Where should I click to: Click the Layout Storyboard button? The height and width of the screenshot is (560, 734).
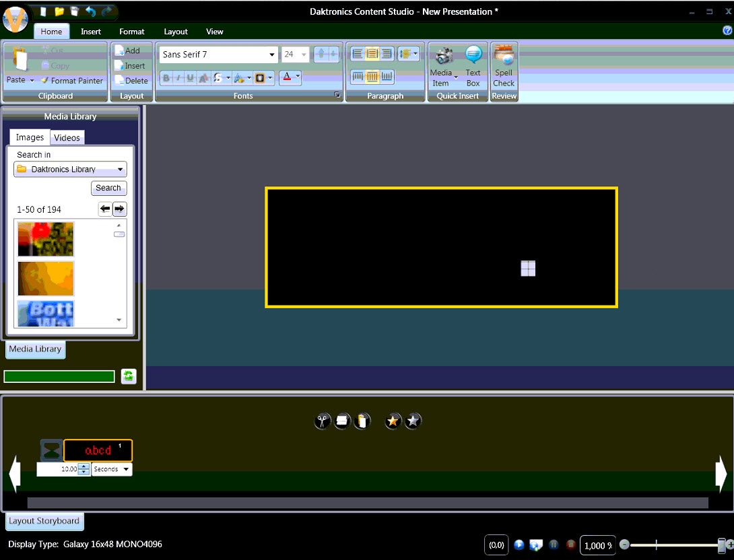[x=44, y=521]
